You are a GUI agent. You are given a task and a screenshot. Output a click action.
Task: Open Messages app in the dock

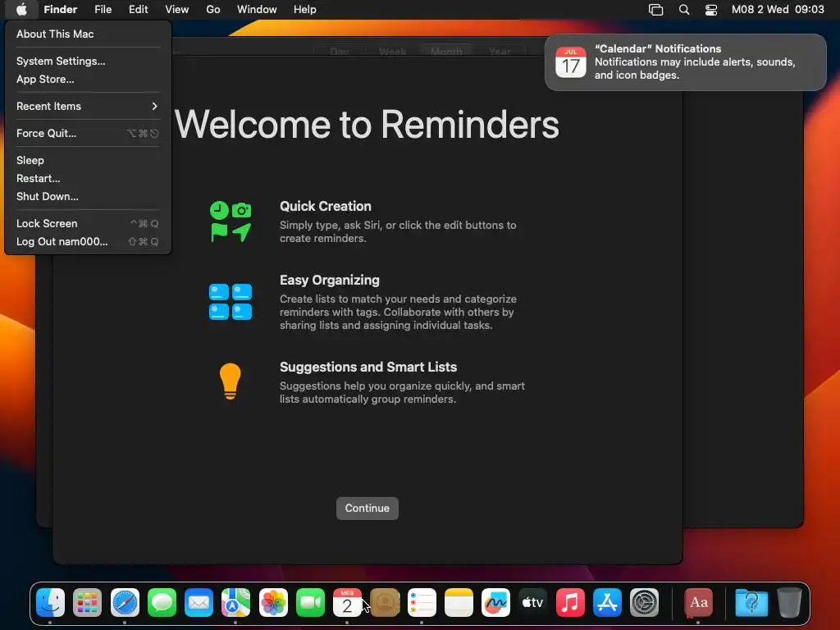[x=162, y=603]
